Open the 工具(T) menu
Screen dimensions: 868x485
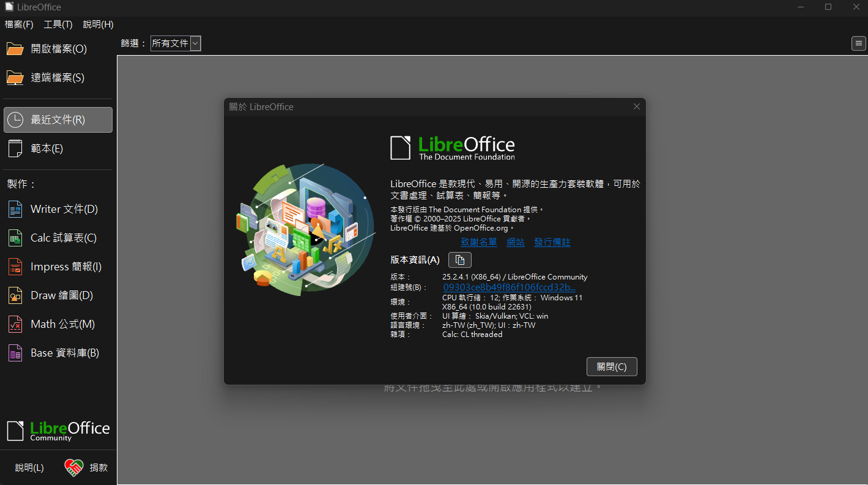pyautogui.click(x=58, y=24)
